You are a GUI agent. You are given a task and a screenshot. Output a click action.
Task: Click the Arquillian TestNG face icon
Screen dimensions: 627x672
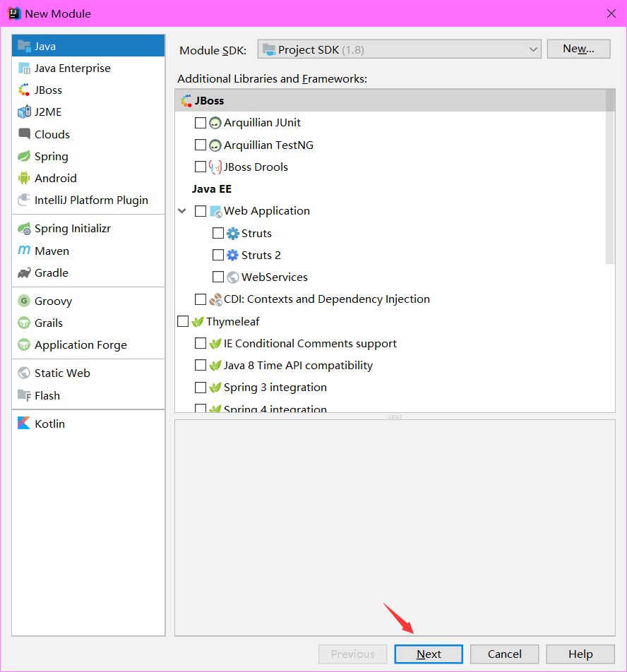click(x=215, y=145)
